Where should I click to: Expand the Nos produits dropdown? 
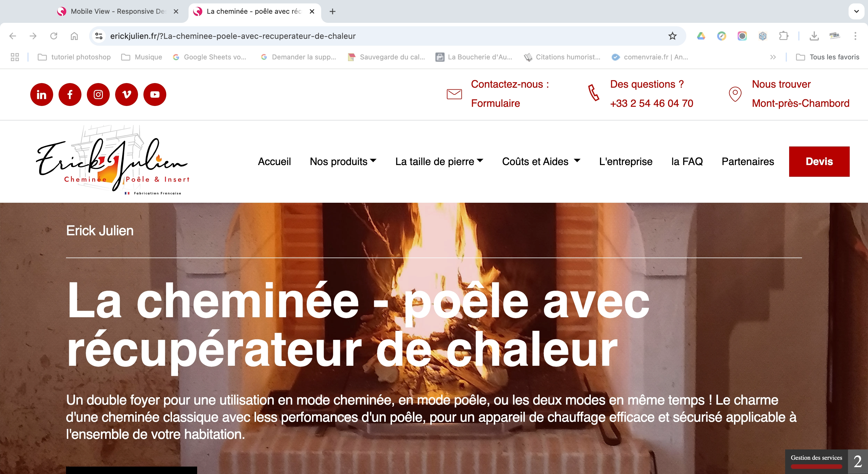[343, 162]
